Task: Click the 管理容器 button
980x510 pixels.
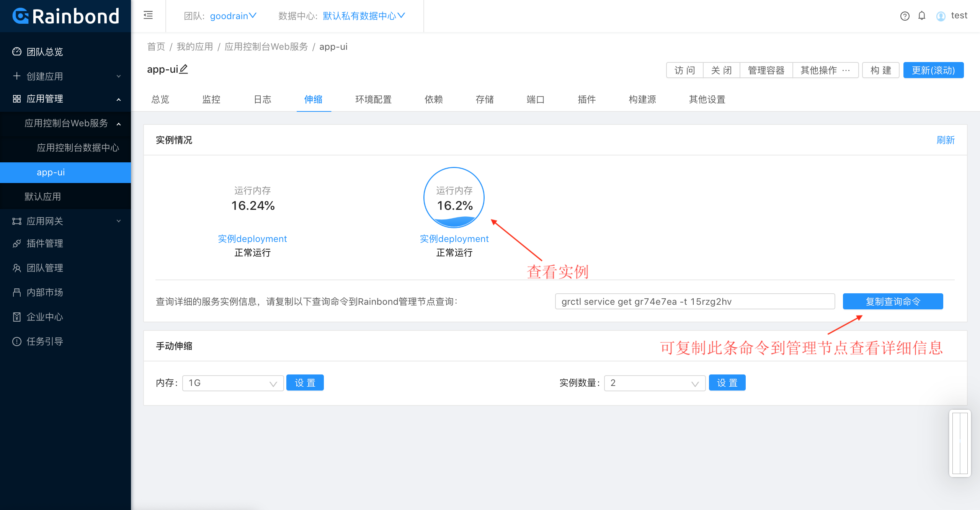Action: click(766, 70)
